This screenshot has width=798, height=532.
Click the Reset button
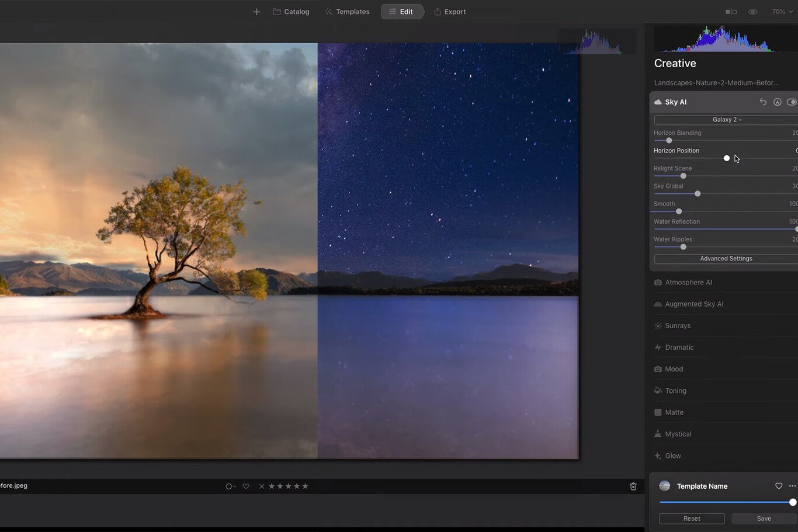pyautogui.click(x=692, y=519)
